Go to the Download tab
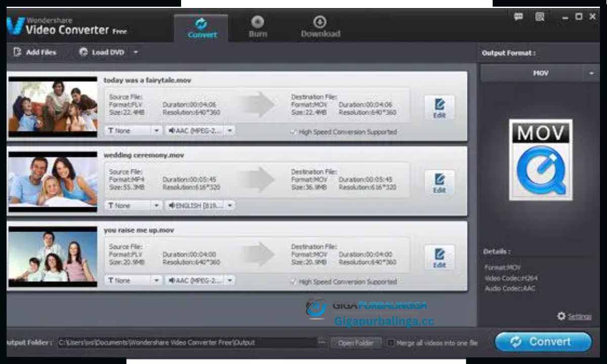The width and height of the screenshot is (607, 364). point(320,28)
